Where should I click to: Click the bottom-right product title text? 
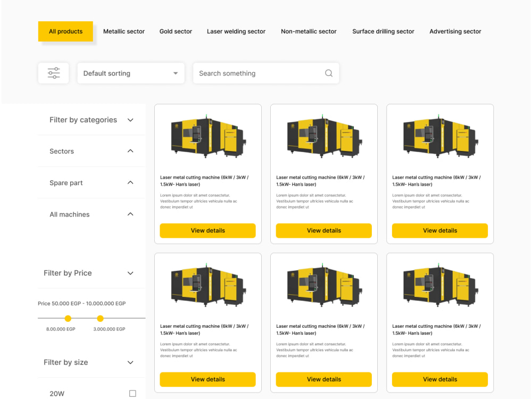click(436, 329)
